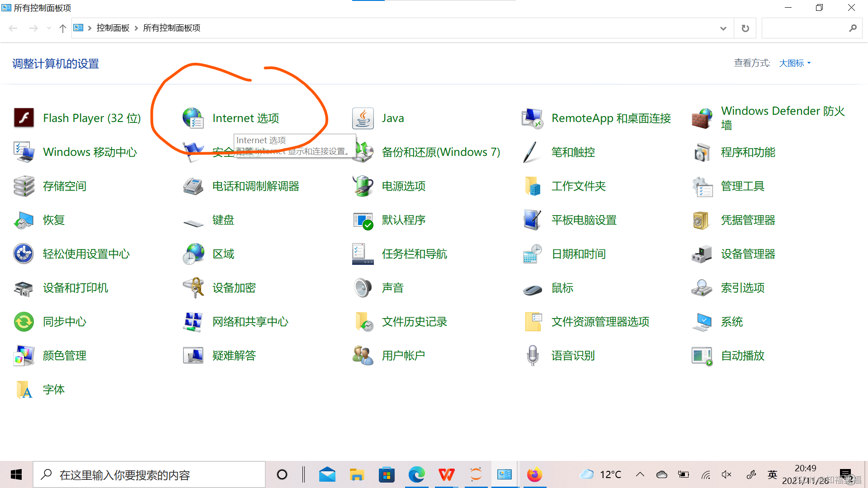Refresh the control panel view

(x=745, y=28)
